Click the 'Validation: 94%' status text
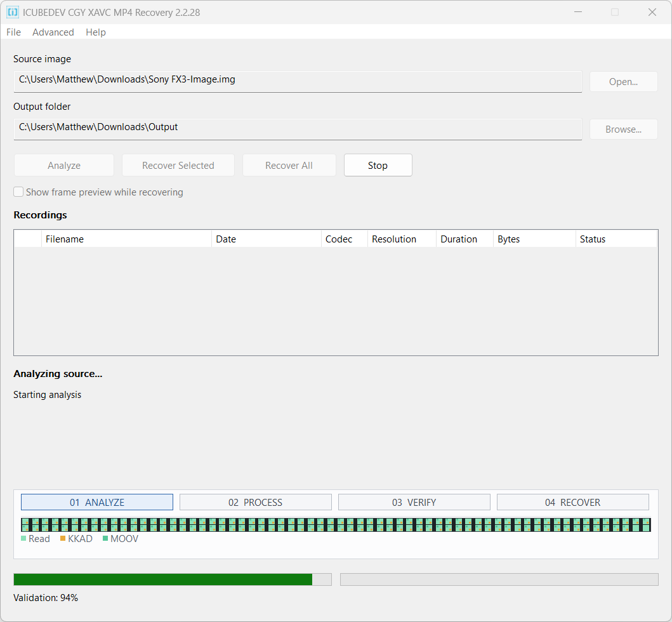The image size is (672, 622). [46, 598]
